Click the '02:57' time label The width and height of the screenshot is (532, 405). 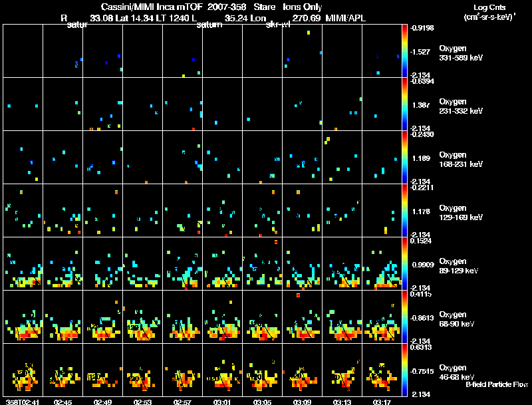(x=182, y=402)
